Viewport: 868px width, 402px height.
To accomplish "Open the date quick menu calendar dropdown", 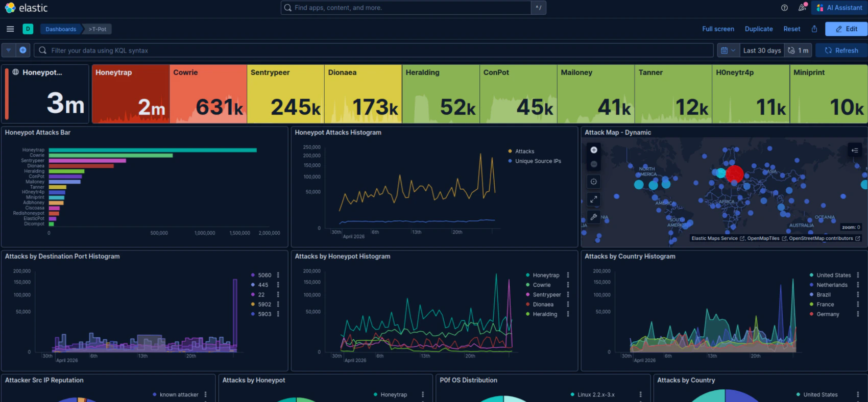I will pyautogui.click(x=729, y=51).
